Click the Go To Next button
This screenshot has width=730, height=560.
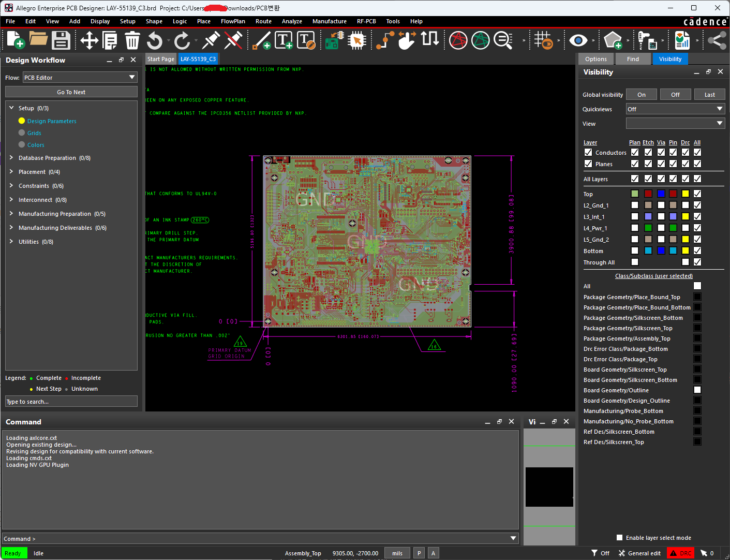(x=71, y=92)
